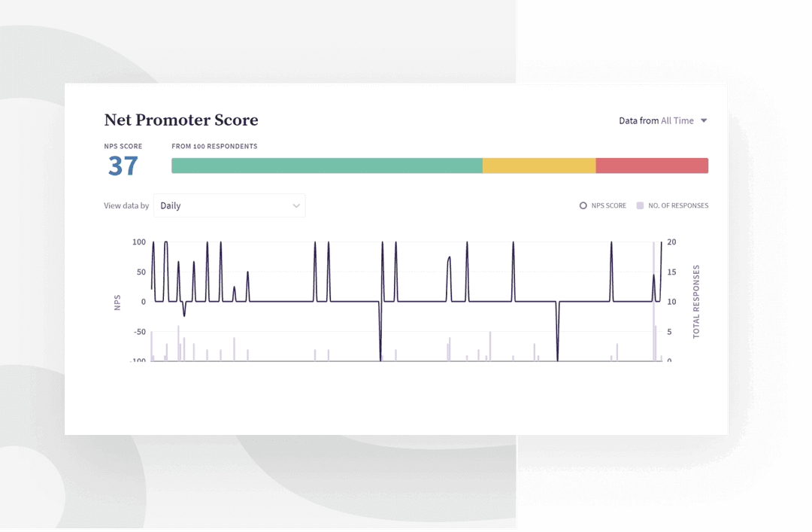Click the View data by label
The image size is (812, 532).
click(x=126, y=206)
